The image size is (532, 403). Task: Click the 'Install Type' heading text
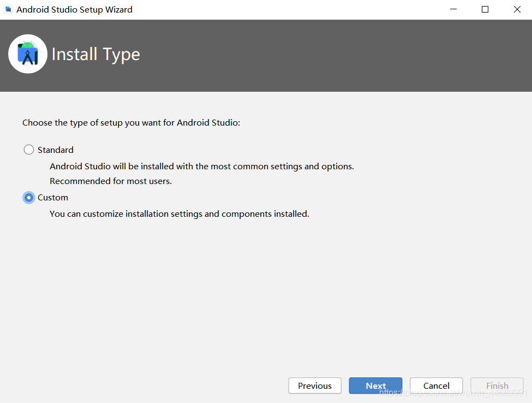coord(95,55)
